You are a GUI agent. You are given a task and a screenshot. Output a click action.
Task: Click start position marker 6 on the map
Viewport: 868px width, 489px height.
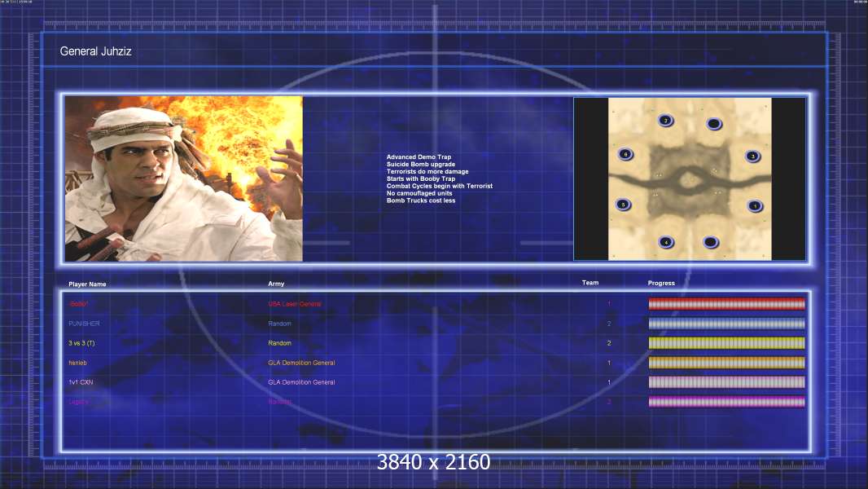625,155
